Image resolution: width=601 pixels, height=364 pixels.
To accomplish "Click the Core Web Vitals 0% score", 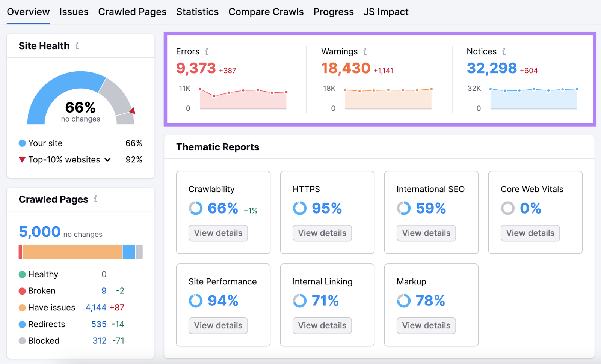I will click(530, 208).
